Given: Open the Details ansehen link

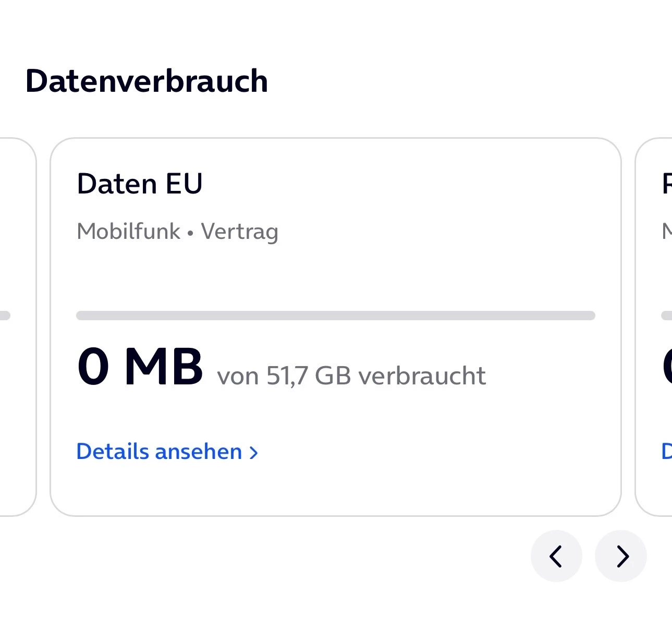Looking at the screenshot, I should click(160, 452).
